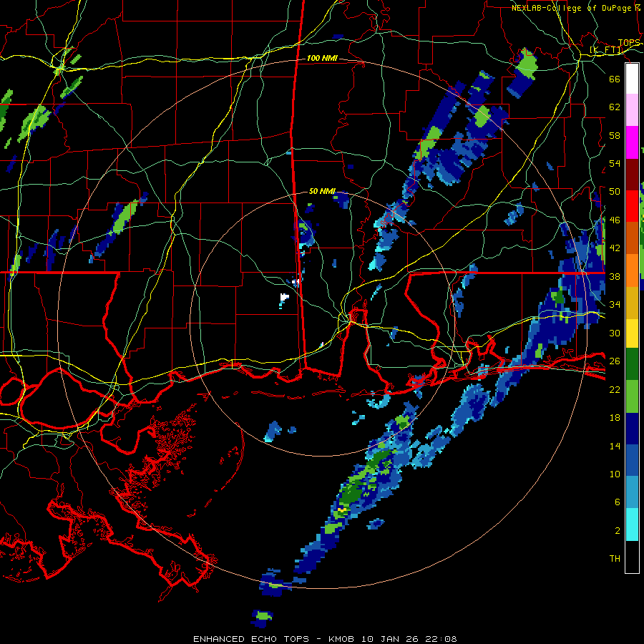Screen dimensions: 644x644
Task: Select the magenta legend color block
Action: pos(632,142)
